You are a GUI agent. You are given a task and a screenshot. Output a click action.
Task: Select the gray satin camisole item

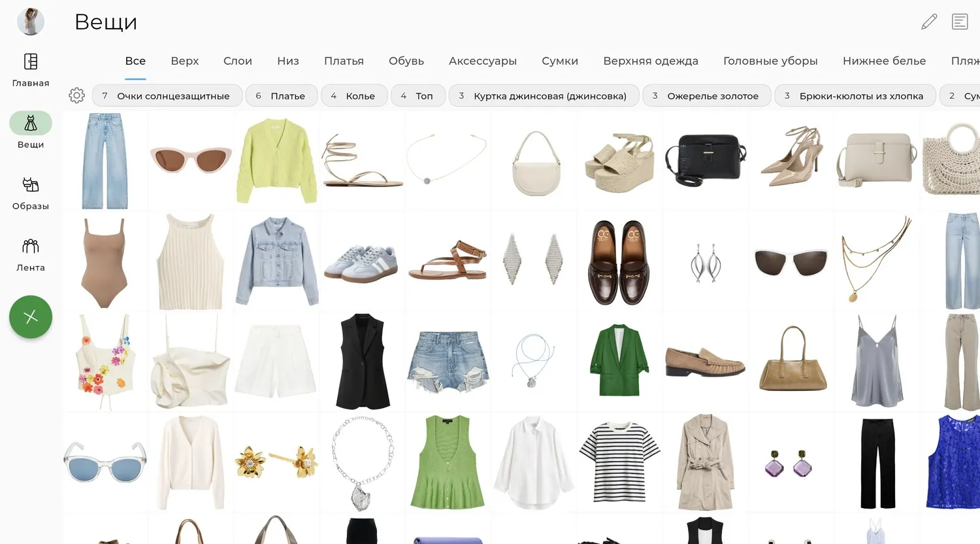pos(877,362)
